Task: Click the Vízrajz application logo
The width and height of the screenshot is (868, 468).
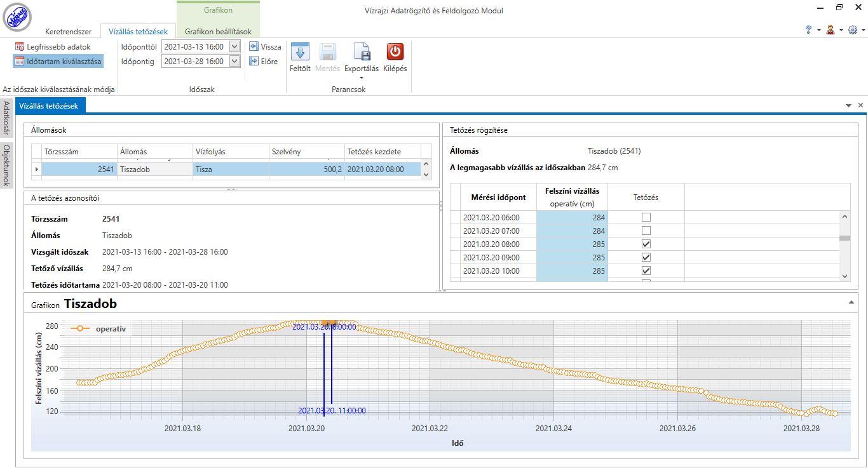Action: 17,17
